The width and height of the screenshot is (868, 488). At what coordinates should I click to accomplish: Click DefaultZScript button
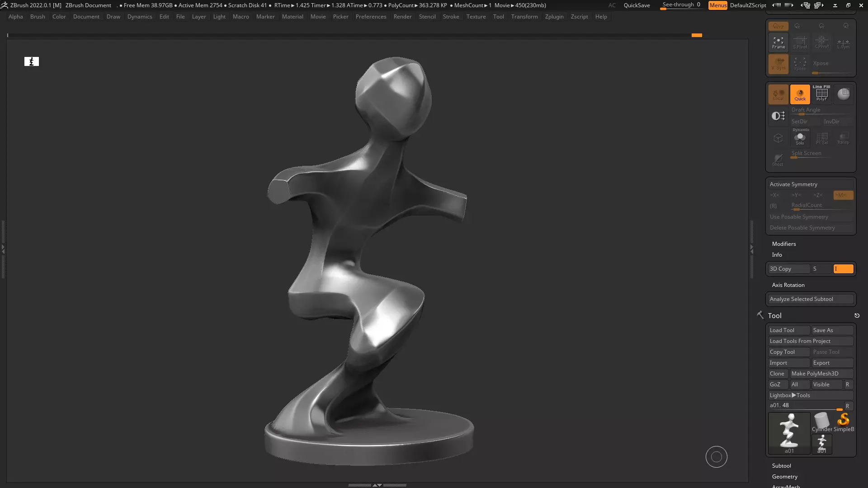[748, 5]
